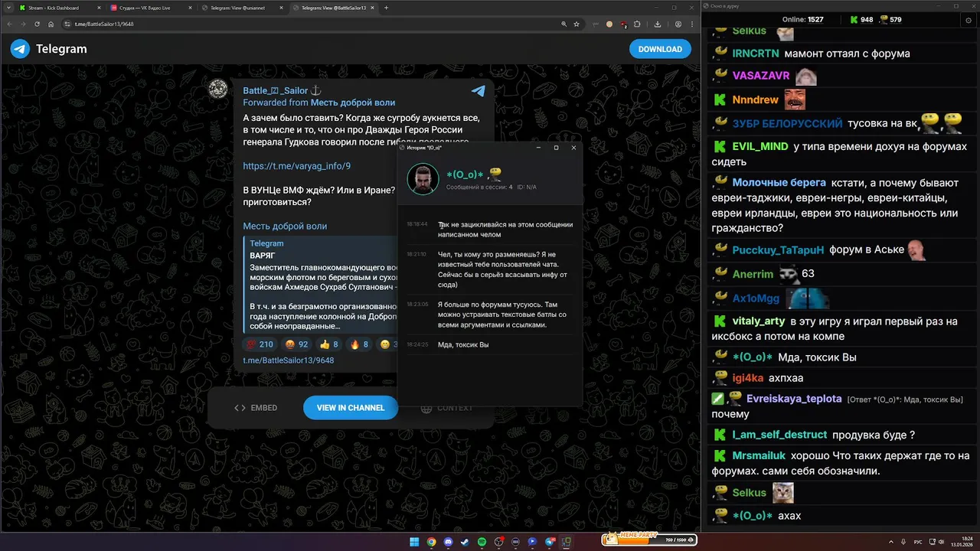Open the Windows Start menu

[x=414, y=542]
